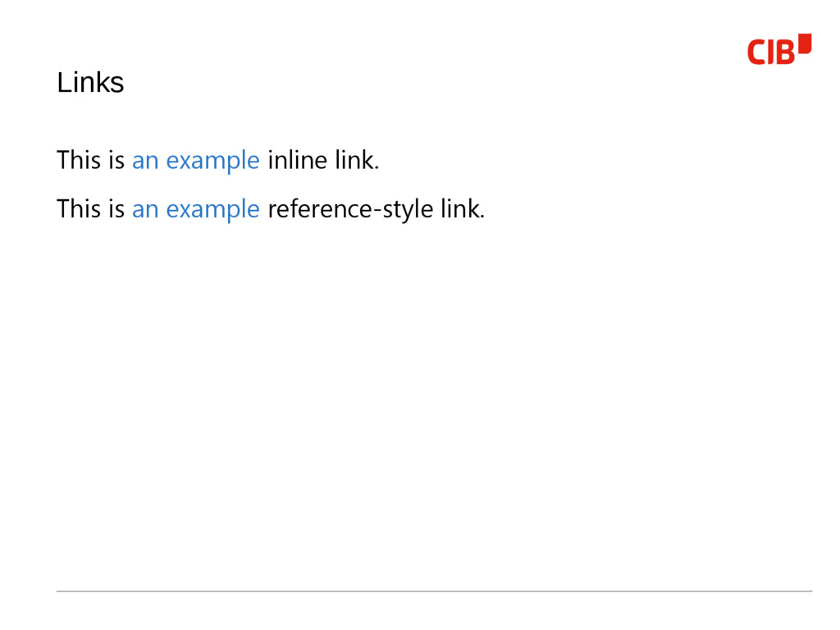The width and height of the screenshot is (840, 630).
Task: Click the black word "is" in the second sentence
Action: tap(116, 209)
